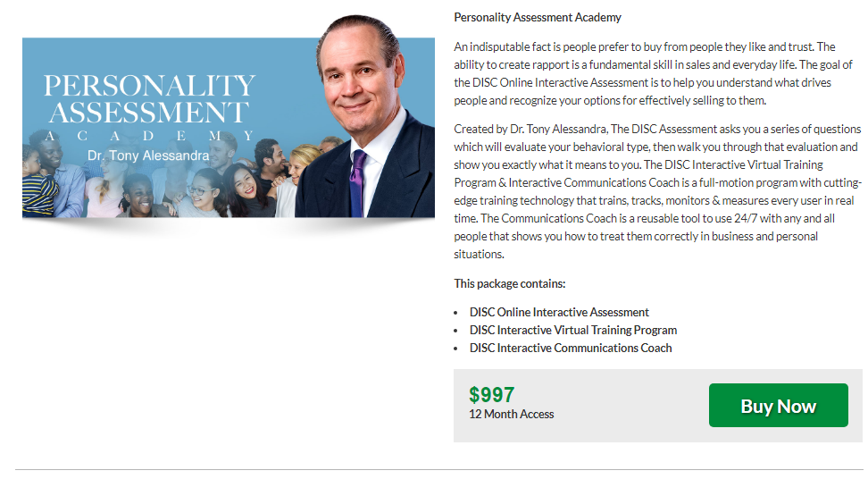This screenshot has height=479, width=868.
Task: Click the paragraph beginning 'An indisputable fact'
Action: point(653,73)
